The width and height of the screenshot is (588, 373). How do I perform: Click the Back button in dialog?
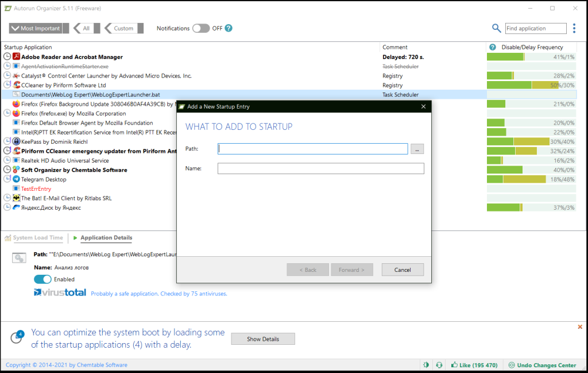coord(308,270)
